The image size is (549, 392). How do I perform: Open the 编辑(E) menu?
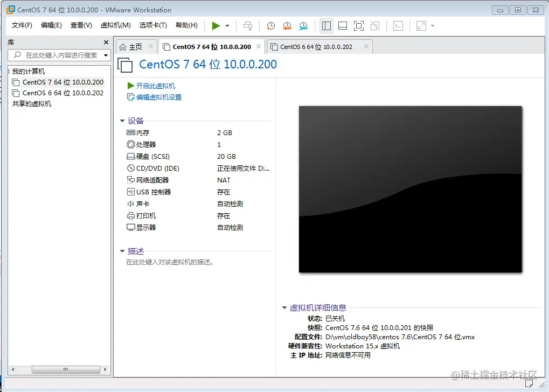(51, 25)
